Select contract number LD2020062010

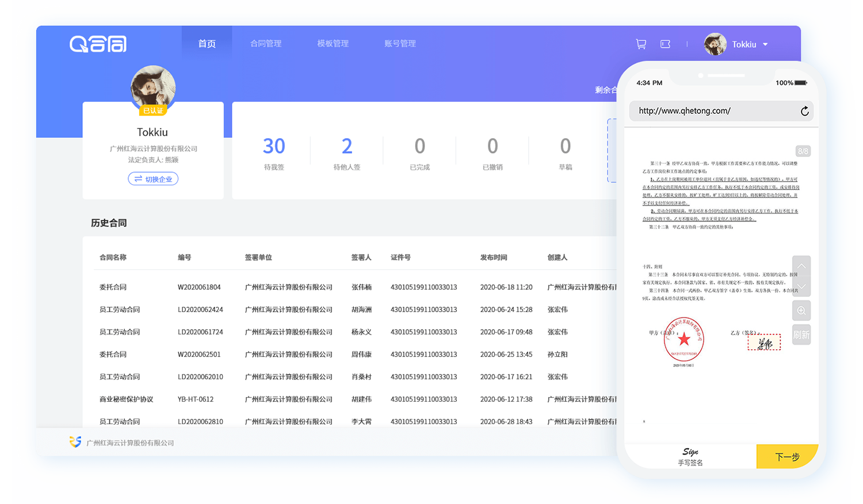pyautogui.click(x=200, y=377)
